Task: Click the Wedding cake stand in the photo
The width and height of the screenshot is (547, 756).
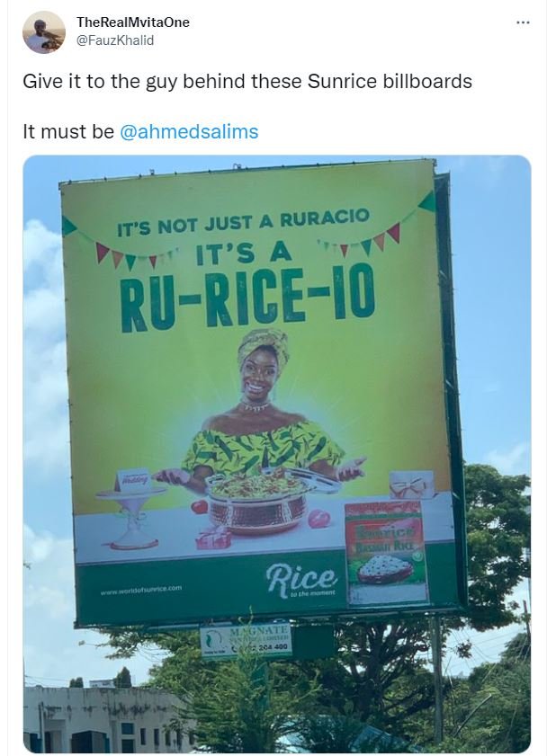Action: (131, 501)
